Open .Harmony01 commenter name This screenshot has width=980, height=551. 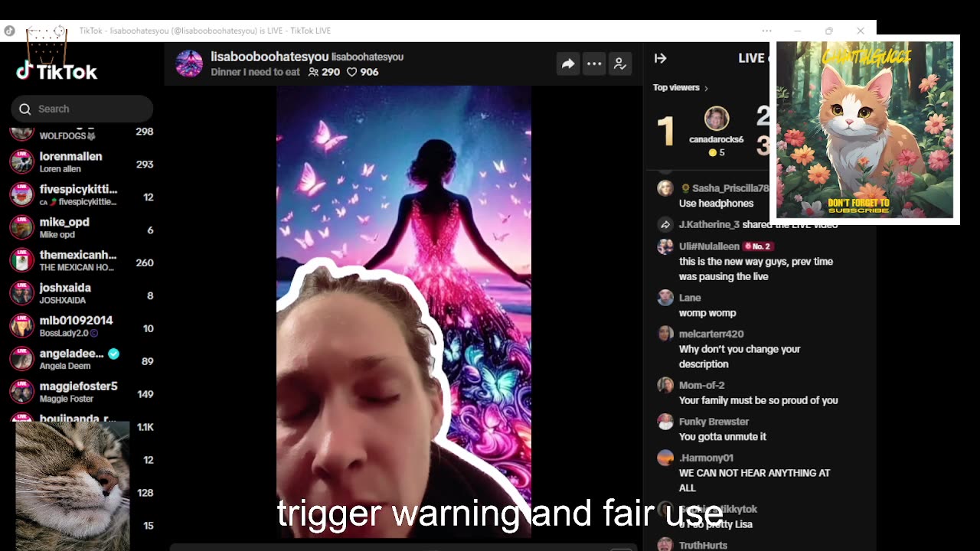706,458
